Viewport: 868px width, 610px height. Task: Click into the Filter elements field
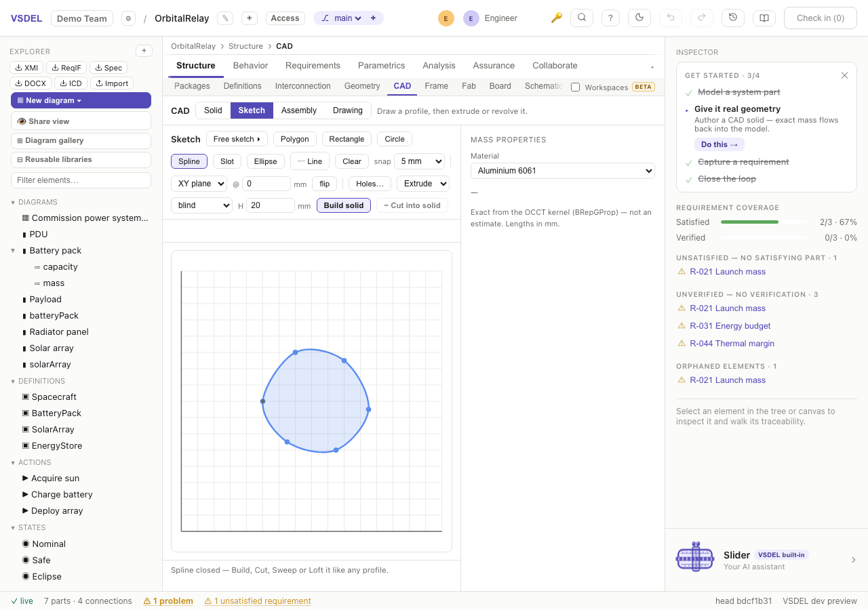tap(81, 180)
